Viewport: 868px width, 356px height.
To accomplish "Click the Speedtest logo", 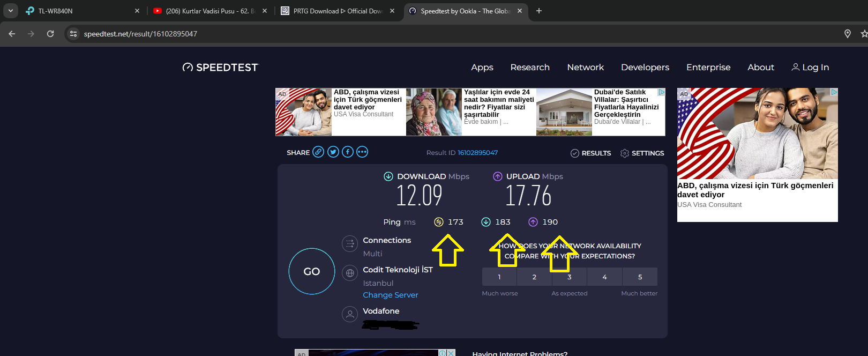I will tap(220, 68).
